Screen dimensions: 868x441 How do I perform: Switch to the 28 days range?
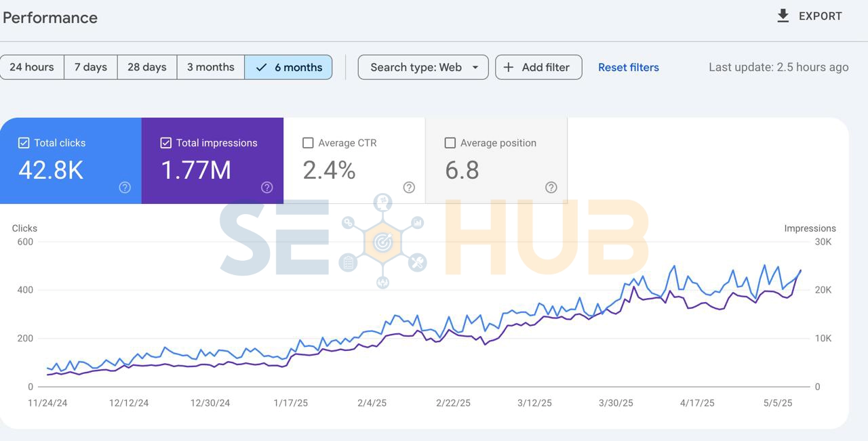tap(147, 67)
